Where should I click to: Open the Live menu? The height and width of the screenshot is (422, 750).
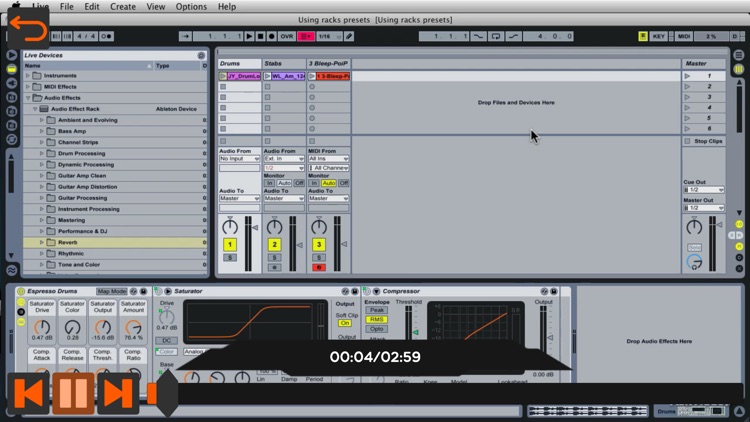point(40,7)
